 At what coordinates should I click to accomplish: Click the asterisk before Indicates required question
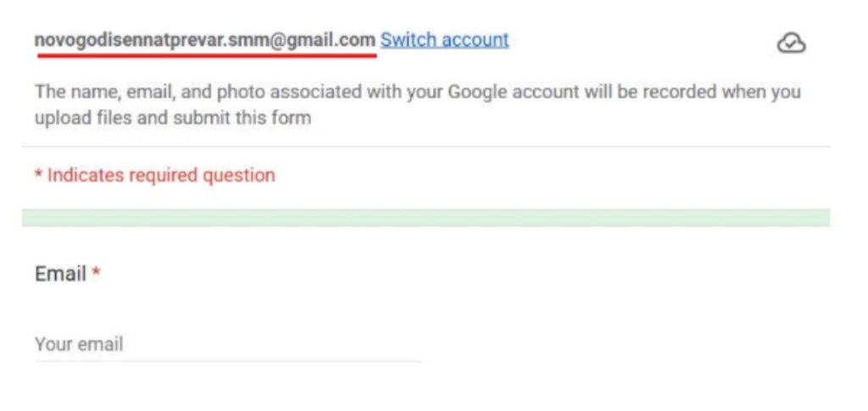pos(38,175)
